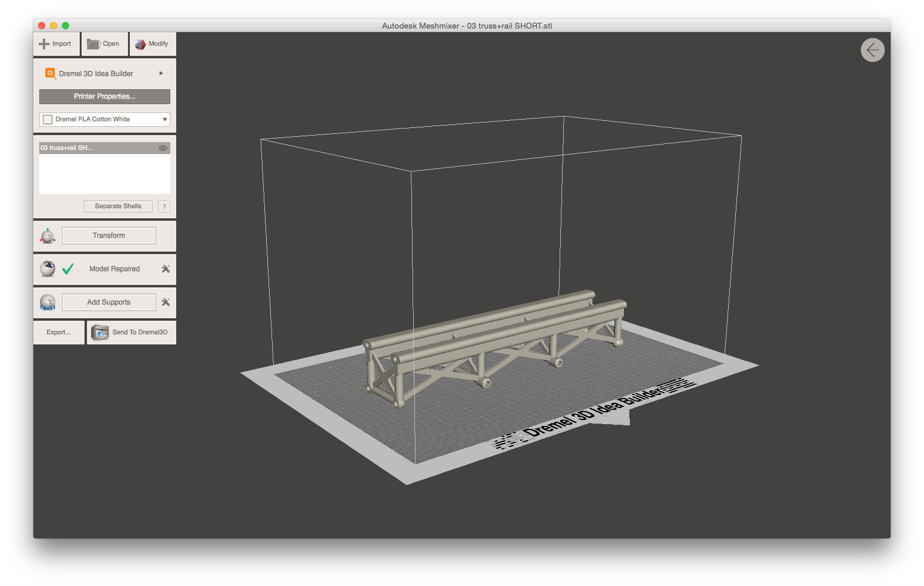Screen dimensions: 924x586
Task: Click the Send To Dremel3D button
Action: 132,333
